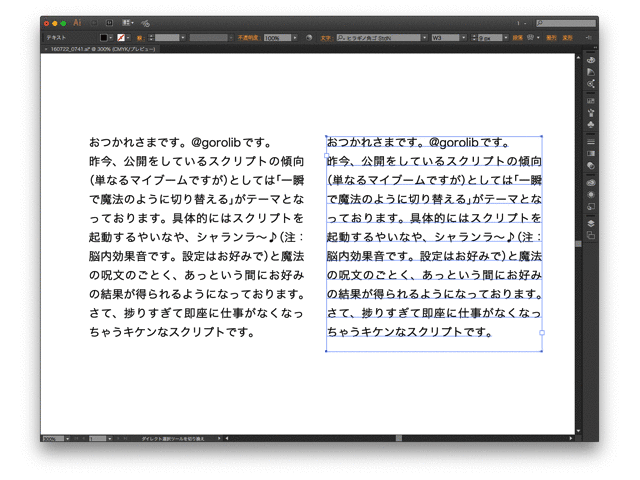Open the Swatches panel icon
This screenshot has width=640, height=480.
(591, 101)
